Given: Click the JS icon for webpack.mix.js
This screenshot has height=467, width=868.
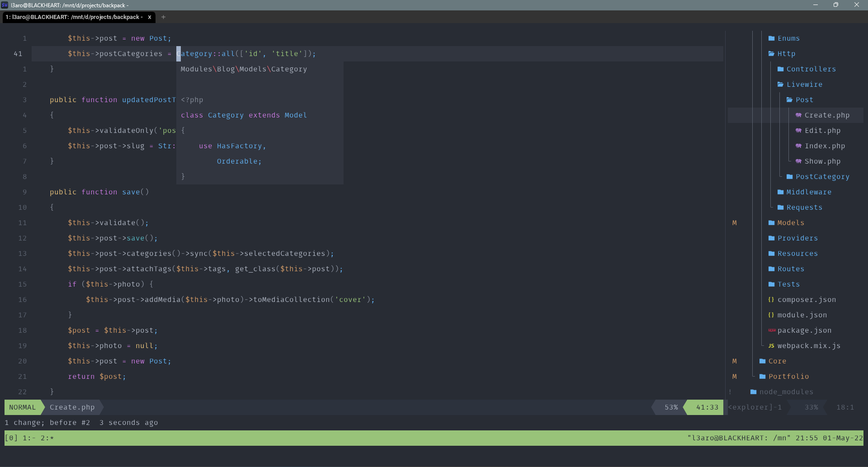Looking at the screenshot, I should pyautogui.click(x=771, y=346).
